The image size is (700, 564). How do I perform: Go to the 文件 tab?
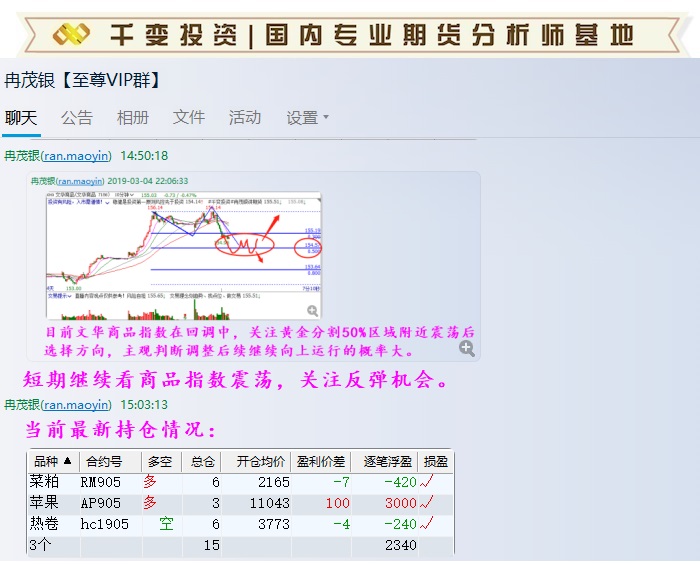(x=189, y=118)
